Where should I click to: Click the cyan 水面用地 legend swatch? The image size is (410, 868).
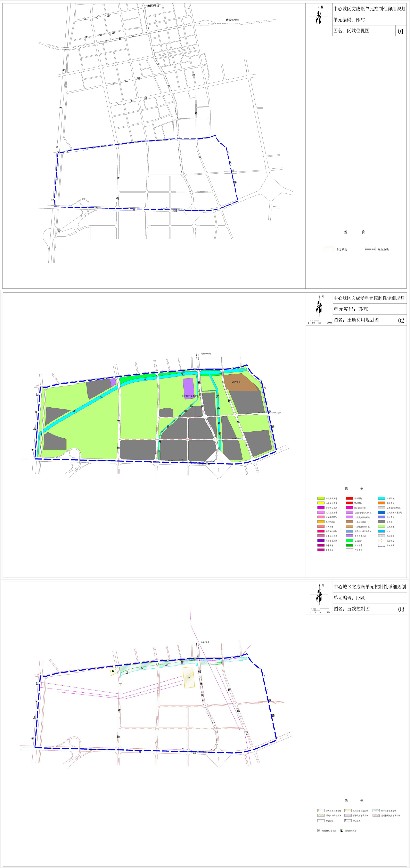[x=381, y=498]
